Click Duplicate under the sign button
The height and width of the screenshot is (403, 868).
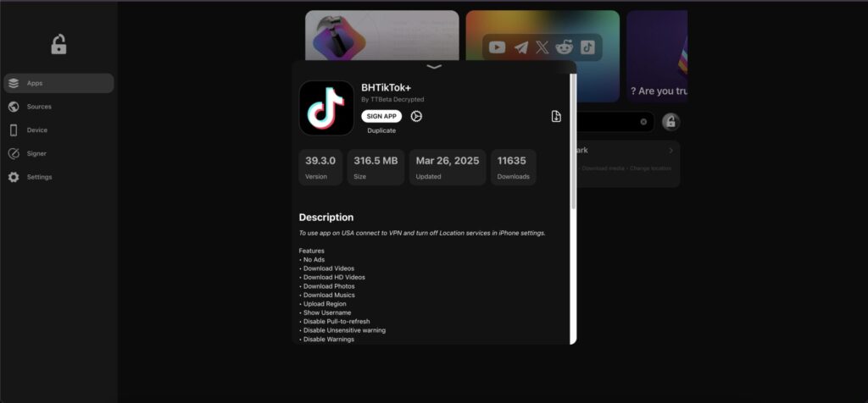381,130
